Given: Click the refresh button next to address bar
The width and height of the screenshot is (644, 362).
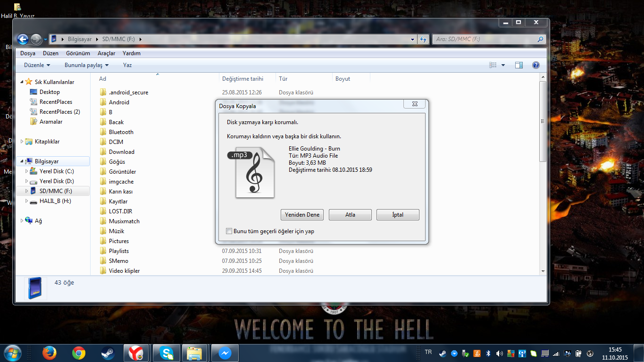Looking at the screenshot, I should [424, 39].
